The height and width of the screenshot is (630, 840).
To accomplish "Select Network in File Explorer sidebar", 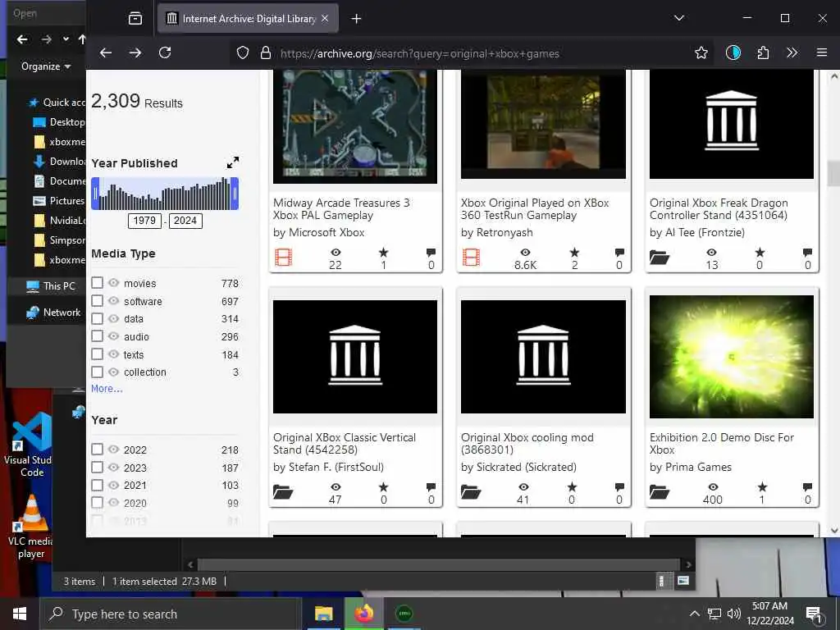I will [x=53, y=313].
